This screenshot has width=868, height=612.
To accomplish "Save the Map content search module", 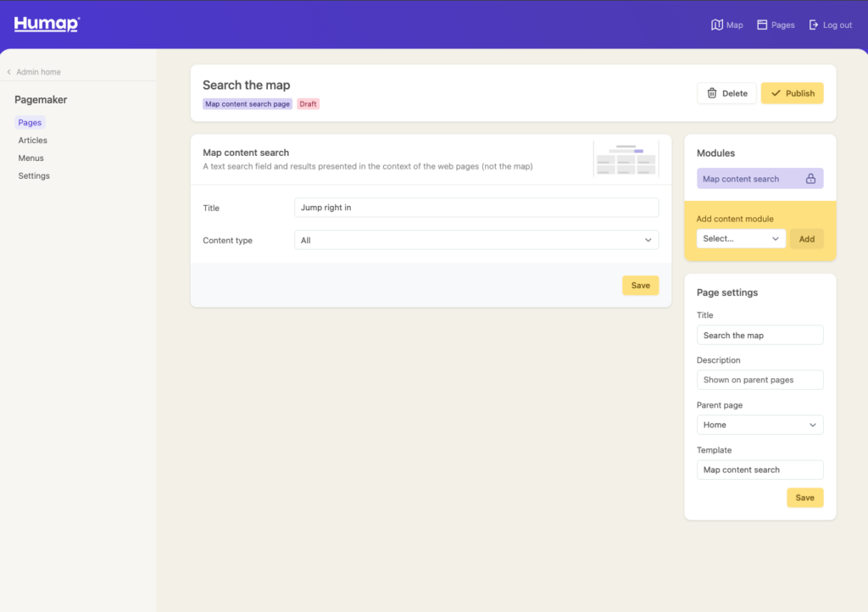I will tap(640, 286).
